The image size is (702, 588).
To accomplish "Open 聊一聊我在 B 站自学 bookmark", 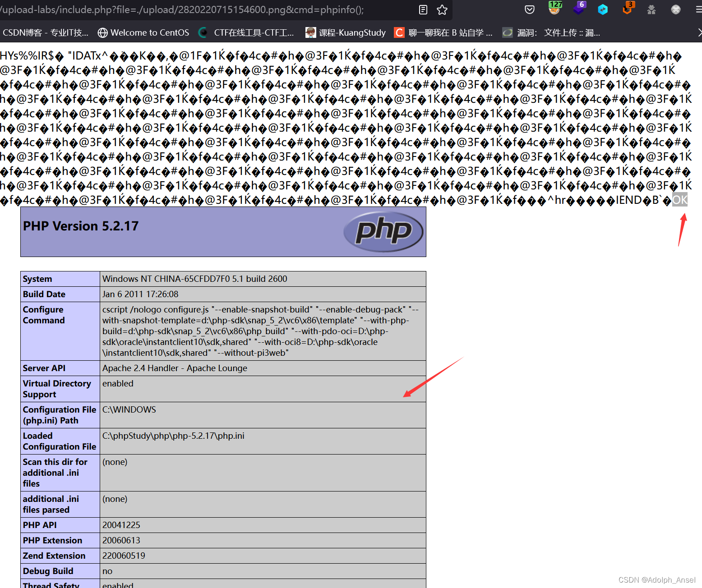I will (x=443, y=32).
